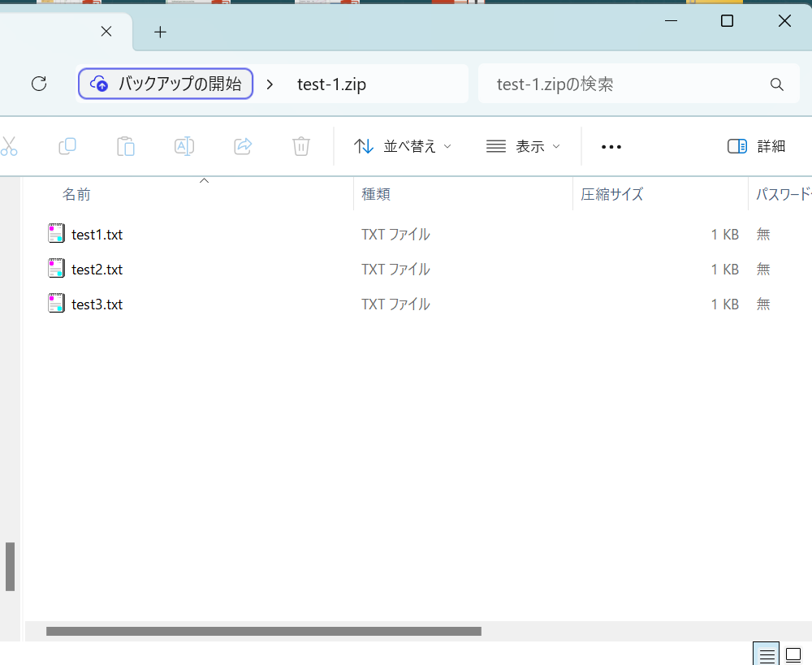
Task: Click TXT ファイル type of test3.txt
Action: [395, 304]
